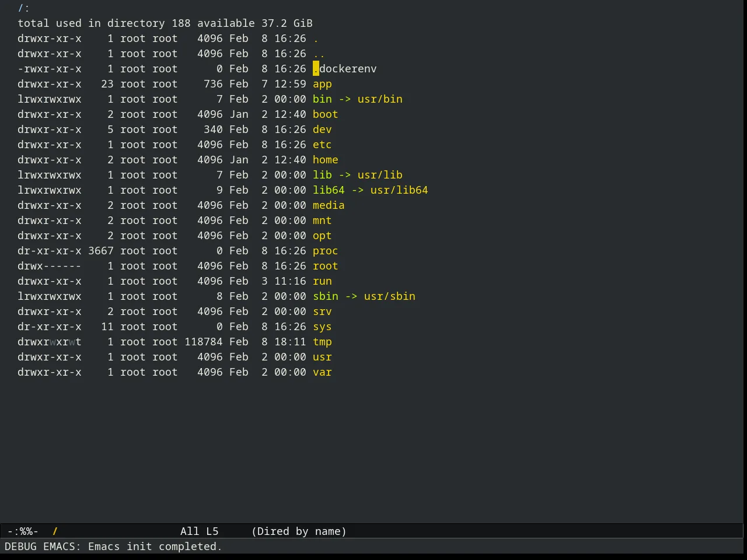Follow the sbin symlink entry

326,296
